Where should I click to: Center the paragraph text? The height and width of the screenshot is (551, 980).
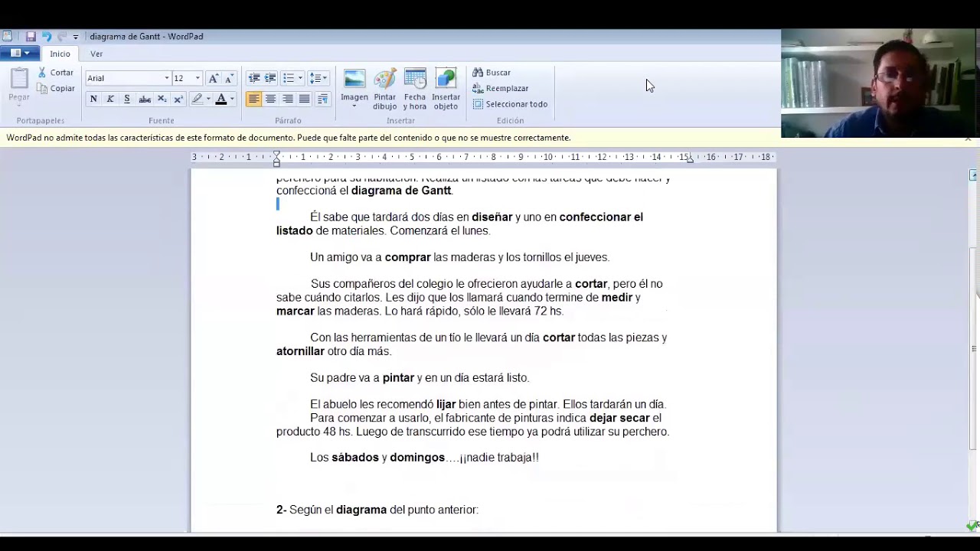pyautogui.click(x=270, y=99)
